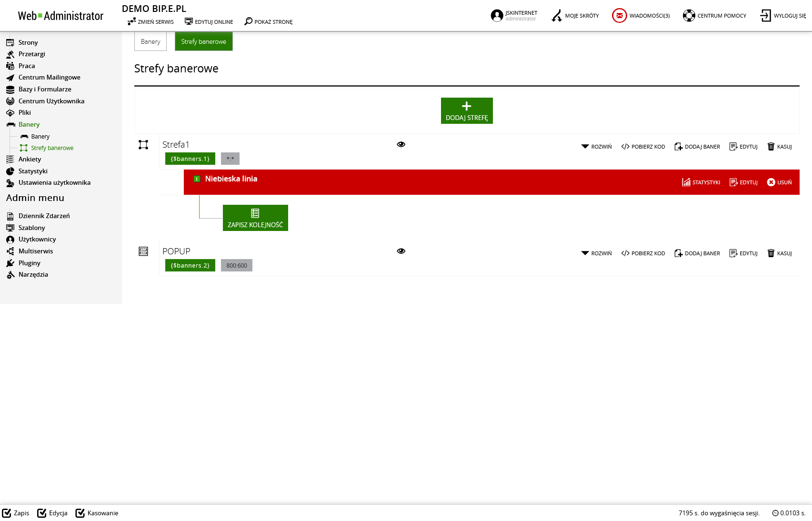Toggle the Zapis checkbox in footer

pos(7,513)
